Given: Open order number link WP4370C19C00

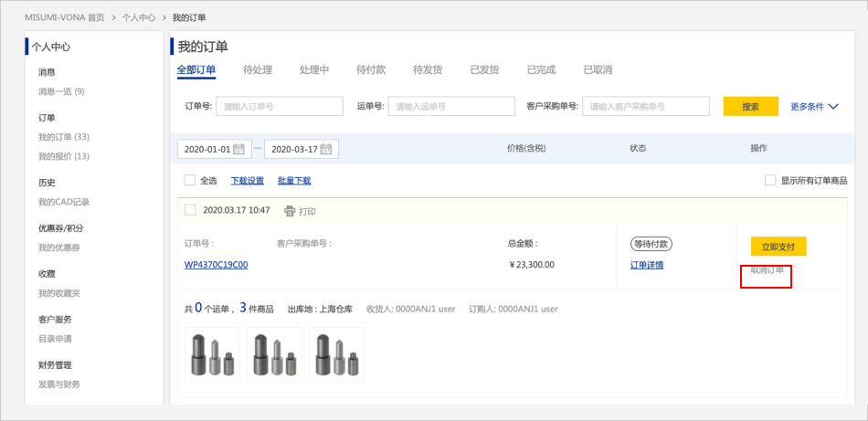Looking at the screenshot, I should (x=216, y=265).
